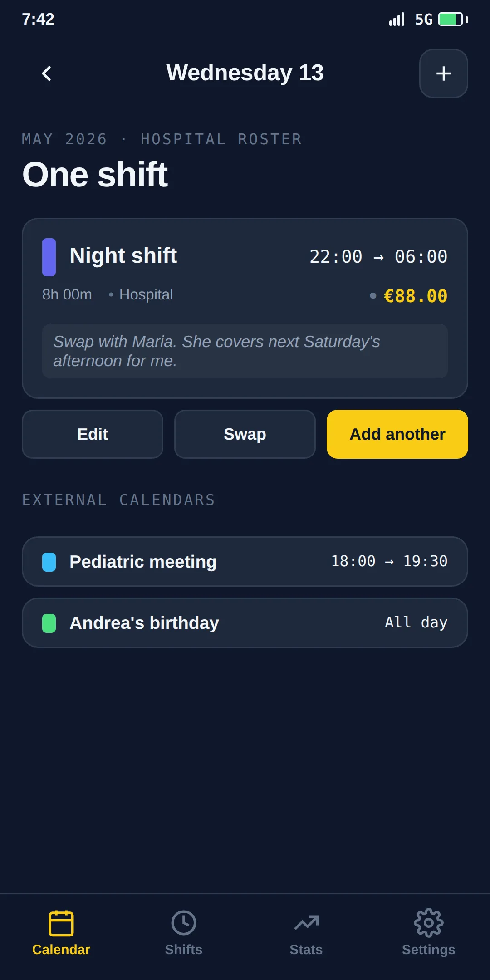Select the purple Night shift color marker
Image resolution: width=490 pixels, height=980 pixels.
pos(49,257)
